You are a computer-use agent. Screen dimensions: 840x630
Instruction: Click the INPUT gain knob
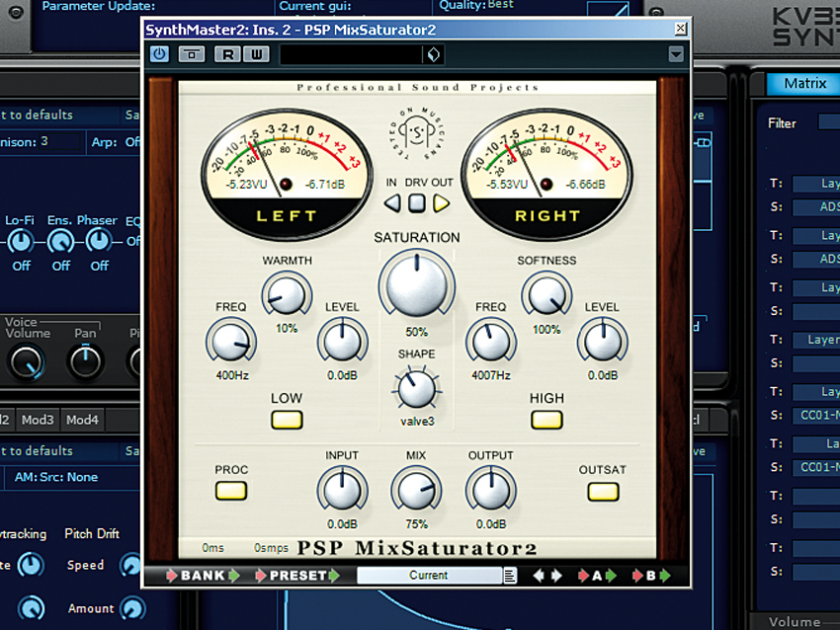pos(342,491)
